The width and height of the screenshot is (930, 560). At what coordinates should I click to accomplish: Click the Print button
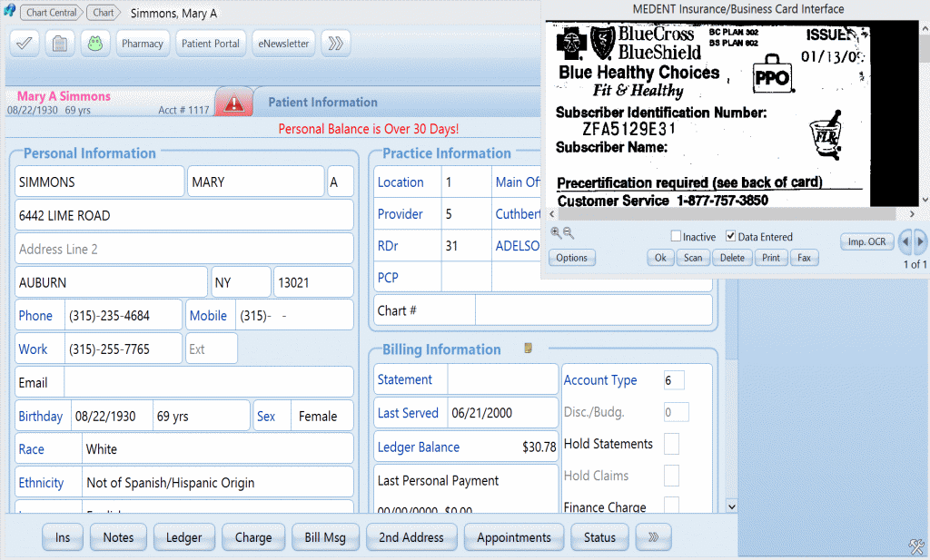pos(771,258)
